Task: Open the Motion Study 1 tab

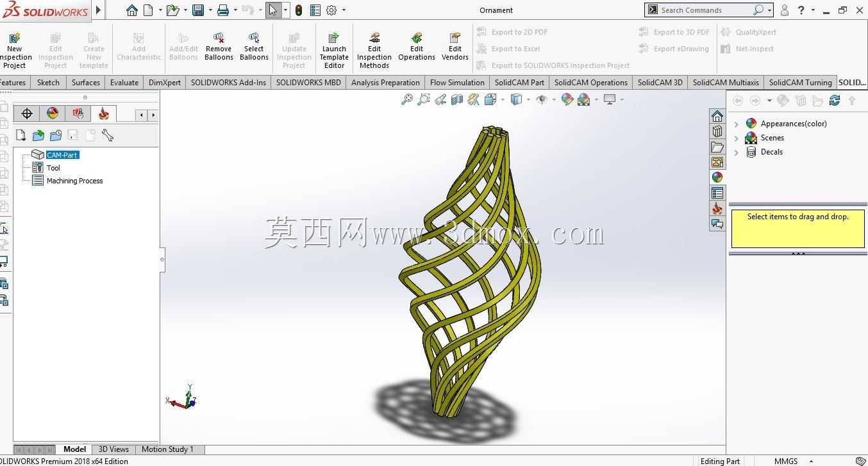Action: click(x=167, y=449)
